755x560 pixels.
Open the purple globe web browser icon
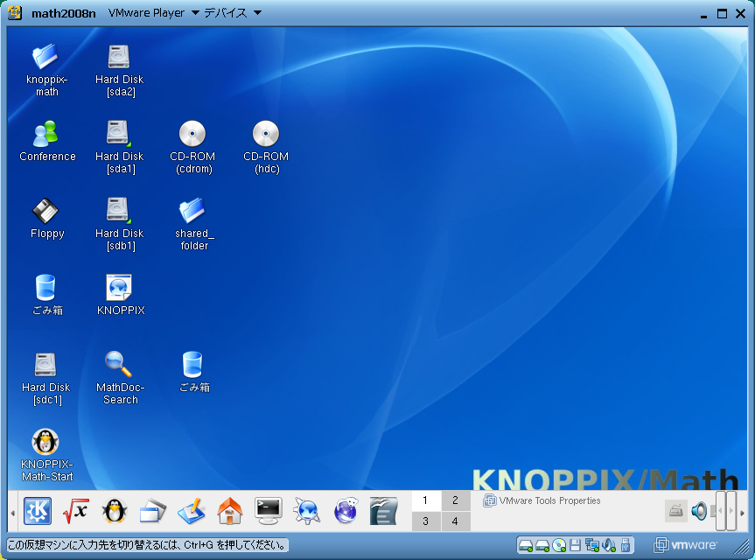point(346,511)
